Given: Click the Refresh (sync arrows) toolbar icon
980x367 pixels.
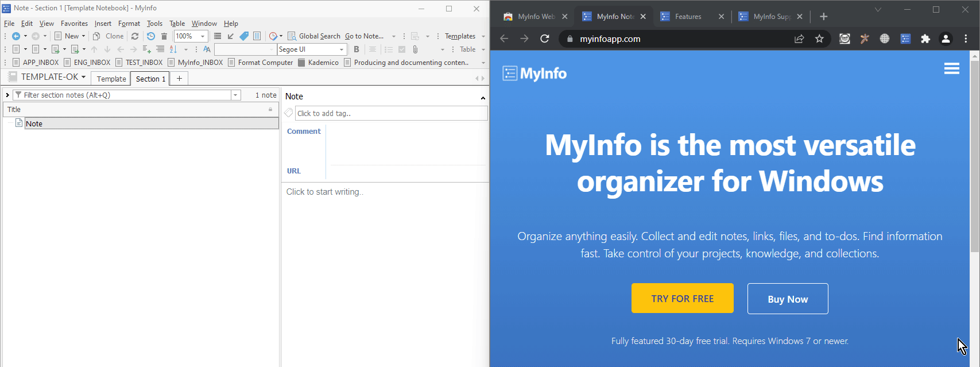Looking at the screenshot, I should (x=135, y=36).
